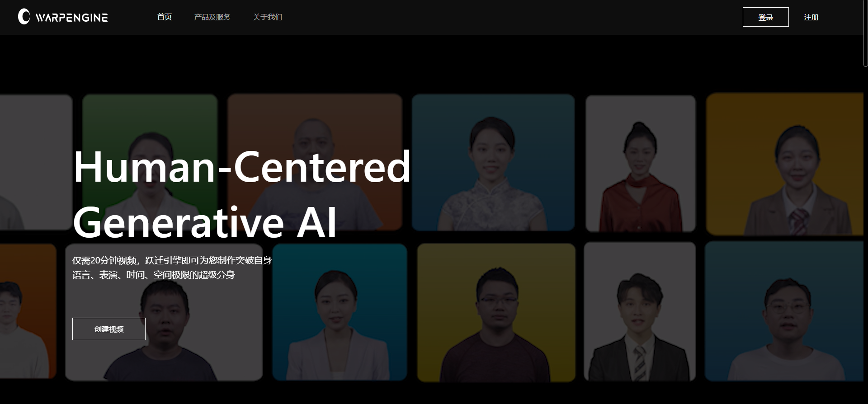Select the man in black suit with striped tie
This screenshot has height=404, width=868.
point(640,311)
